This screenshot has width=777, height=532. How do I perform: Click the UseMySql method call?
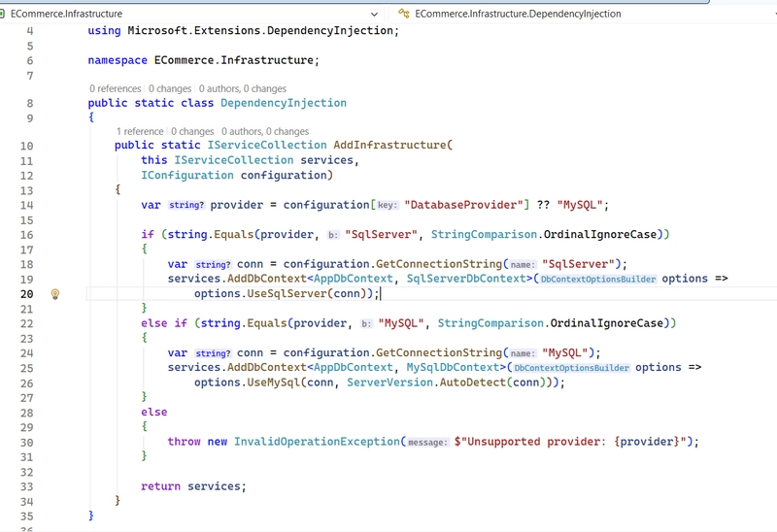click(274, 382)
